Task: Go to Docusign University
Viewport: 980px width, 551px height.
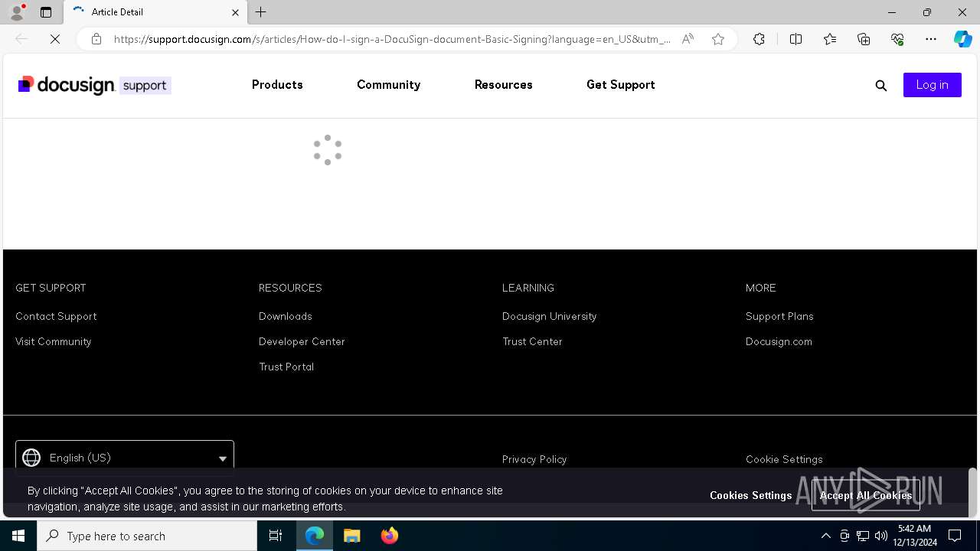Action: pyautogui.click(x=549, y=316)
